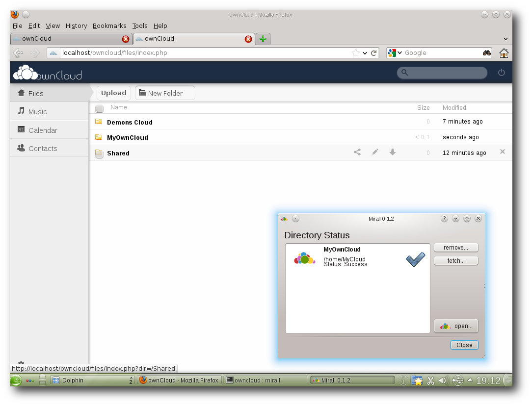
Task: Switch to Dolphin in the taskbar
Action: 93,380
